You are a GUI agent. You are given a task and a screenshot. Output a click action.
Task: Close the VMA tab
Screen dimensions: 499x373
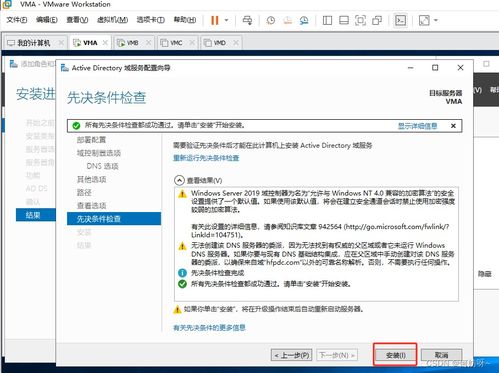pos(105,43)
